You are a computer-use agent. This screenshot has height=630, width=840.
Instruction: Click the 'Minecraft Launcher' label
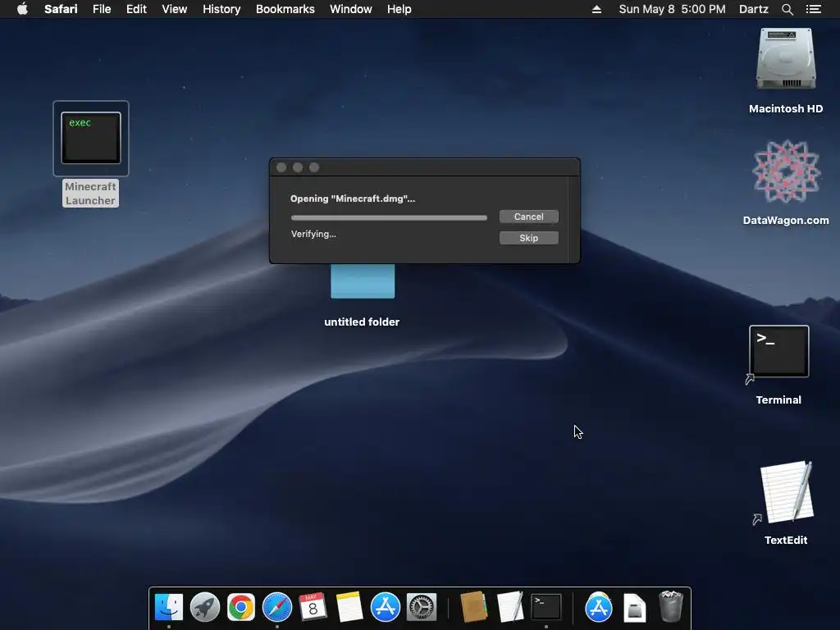(90, 194)
